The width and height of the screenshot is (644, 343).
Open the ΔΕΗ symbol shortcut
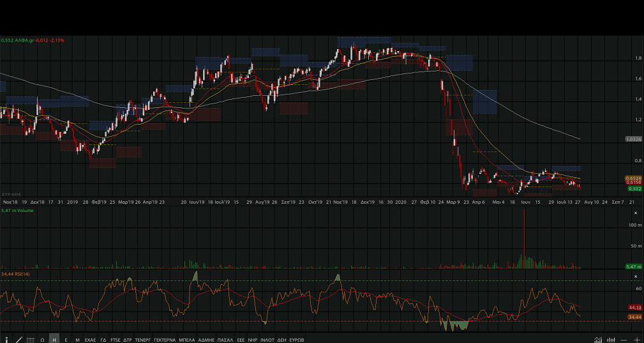point(281,340)
